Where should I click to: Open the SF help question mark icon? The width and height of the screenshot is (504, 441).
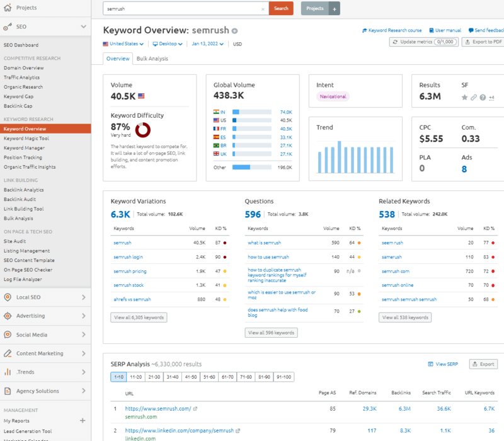pyautogui.click(x=483, y=98)
